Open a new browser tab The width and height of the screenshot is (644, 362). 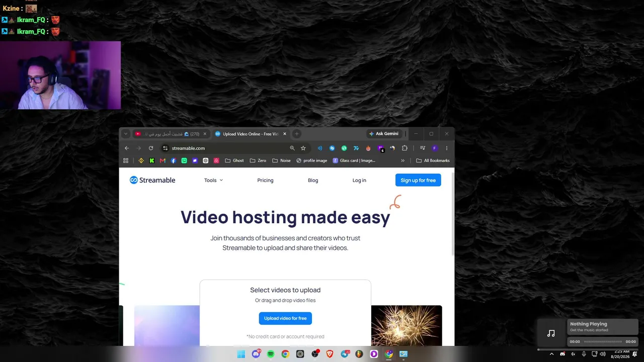[297, 134]
